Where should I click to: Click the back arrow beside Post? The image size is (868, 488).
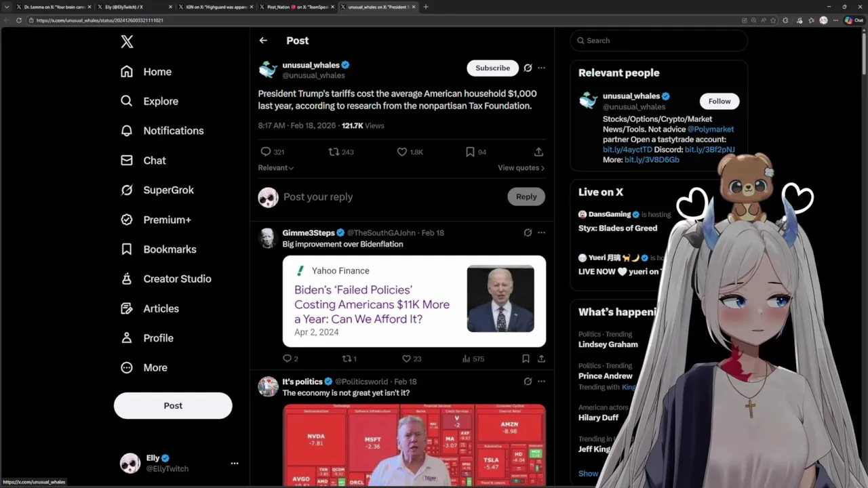[263, 41]
